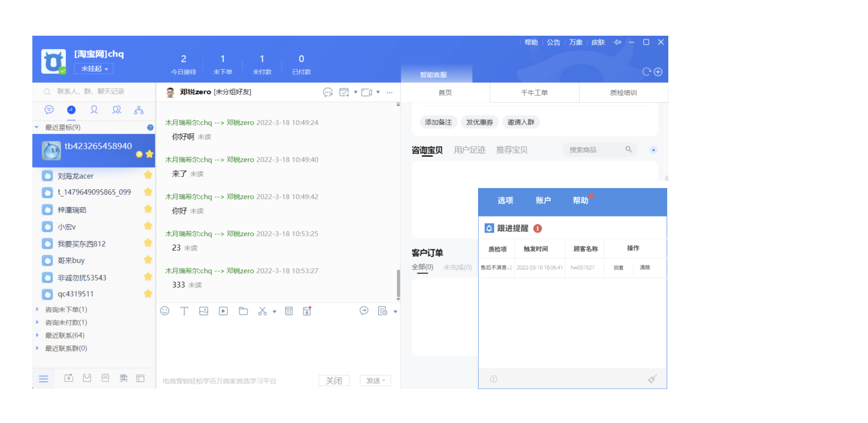This screenshot has height=423, width=868.
Task: Start video call from chat header
Action: coord(367,92)
